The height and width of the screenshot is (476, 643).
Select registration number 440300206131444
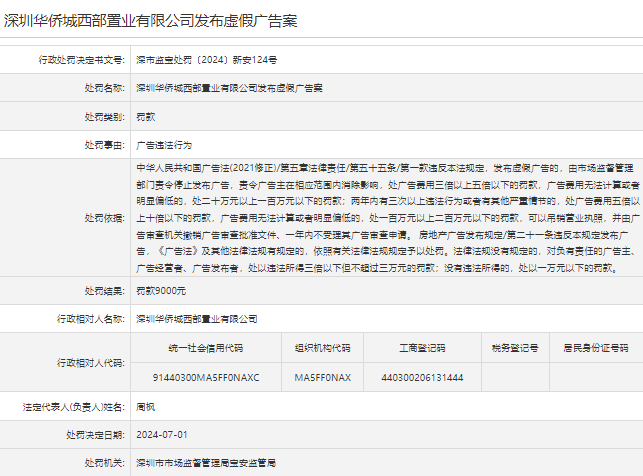(x=422, y=377)
